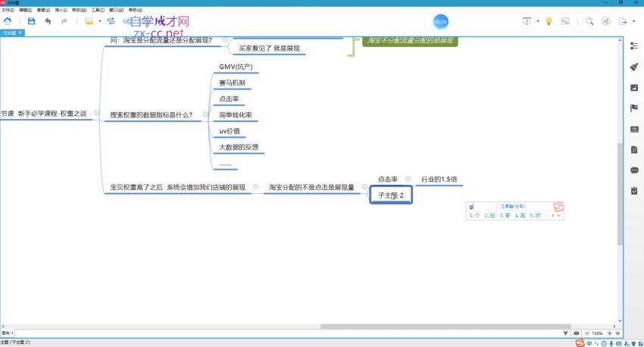Select the 赛马机制 topic

pyautogui.click(x=232, y=83)
